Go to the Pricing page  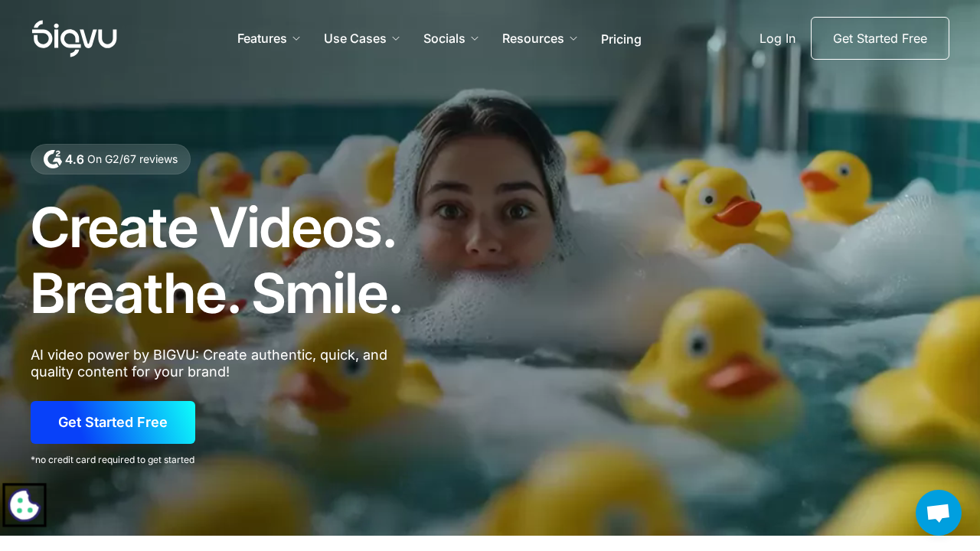[x=621, y=39]
